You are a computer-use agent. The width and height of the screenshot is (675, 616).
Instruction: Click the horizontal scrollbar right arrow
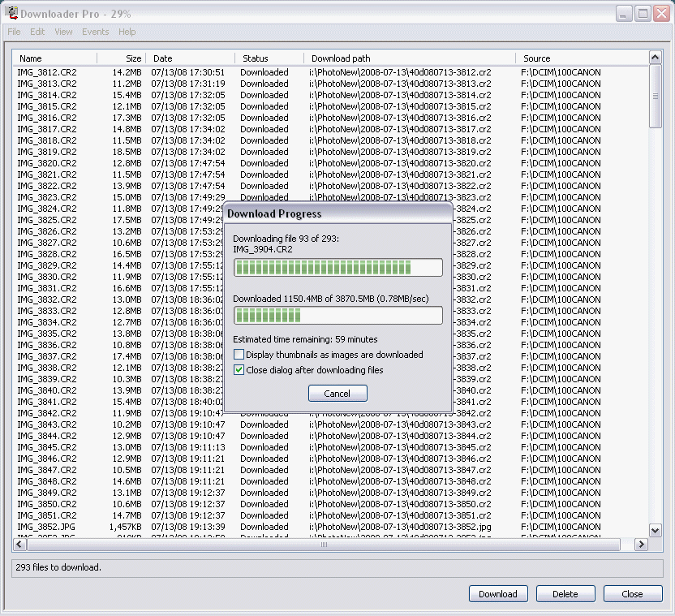642,544
